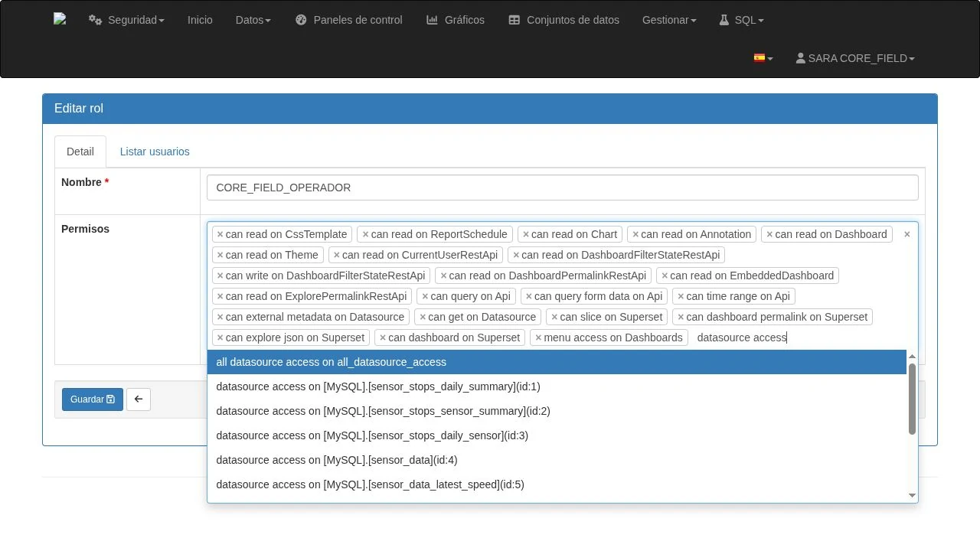980x551 pixels.
Task: Select 'all datasource access on all_datasource_access'
Action: [557, 362]
